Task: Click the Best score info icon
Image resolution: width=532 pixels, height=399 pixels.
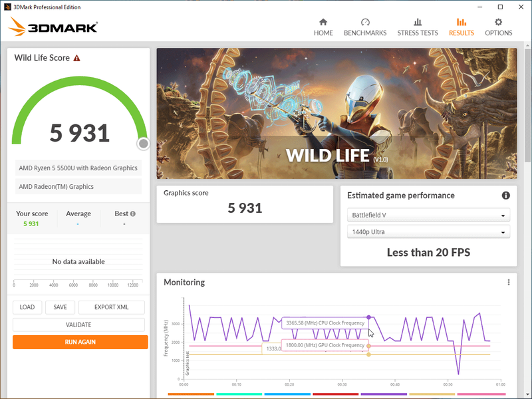Action: (x=132, y=213)
